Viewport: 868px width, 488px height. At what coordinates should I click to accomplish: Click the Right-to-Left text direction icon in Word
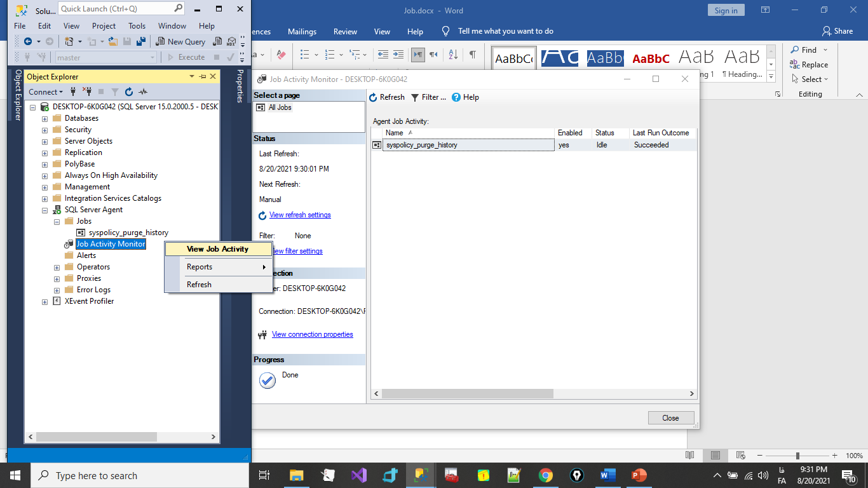point(433,55)
